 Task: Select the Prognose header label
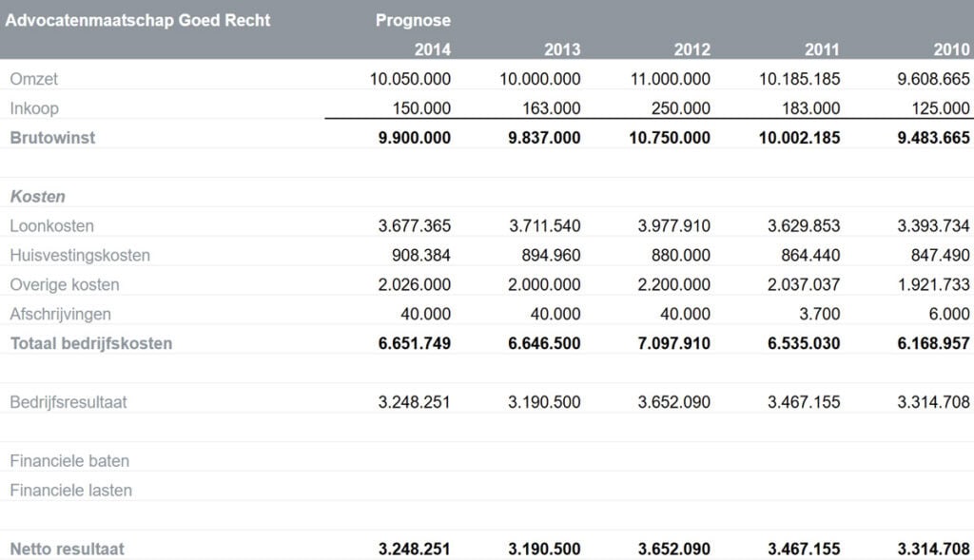413,20
